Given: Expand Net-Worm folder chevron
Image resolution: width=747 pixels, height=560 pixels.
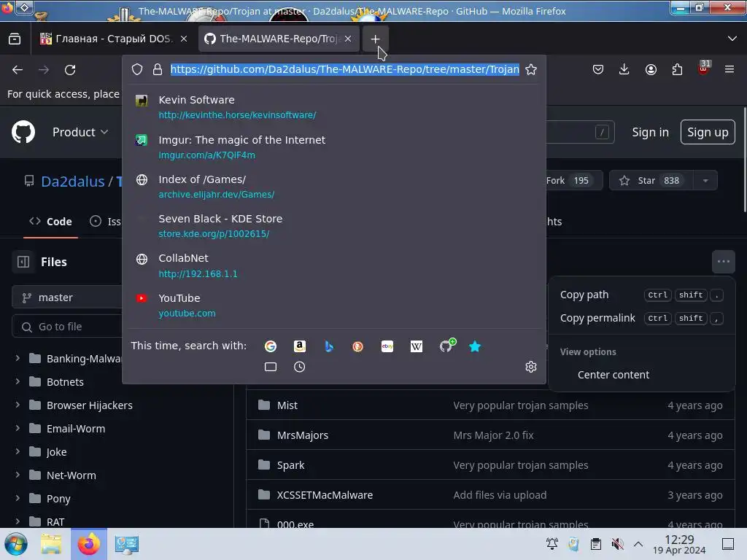Looking at the screenshot, I should (x=18, y=474).
